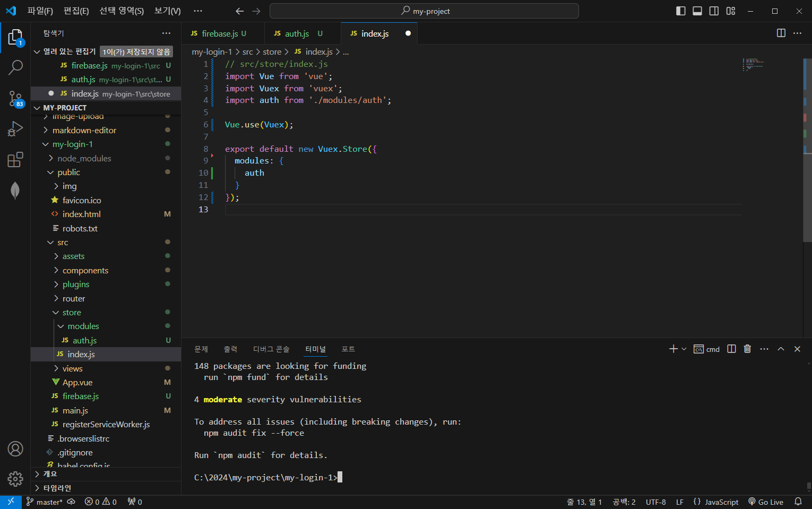Open Run and Debug view

point(15,129)
